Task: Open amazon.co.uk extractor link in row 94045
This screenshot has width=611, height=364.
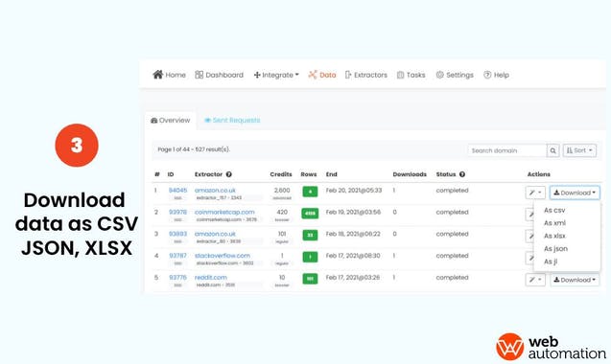Action: click(215, 191)
